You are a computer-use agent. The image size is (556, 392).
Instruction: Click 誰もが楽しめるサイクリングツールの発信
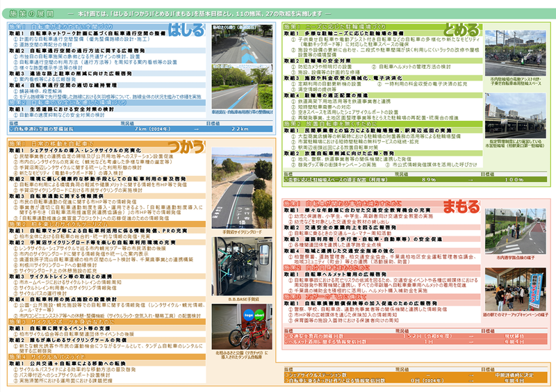78,340
